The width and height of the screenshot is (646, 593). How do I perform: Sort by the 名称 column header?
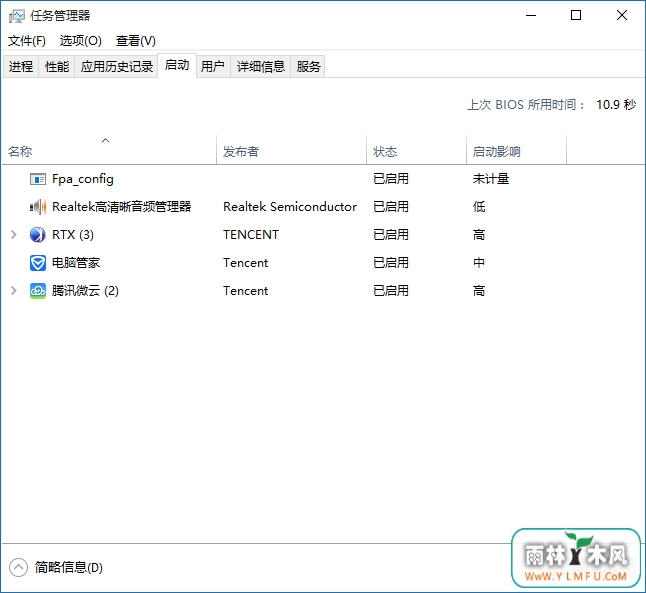pyautogui.click(x=109, y=150)
